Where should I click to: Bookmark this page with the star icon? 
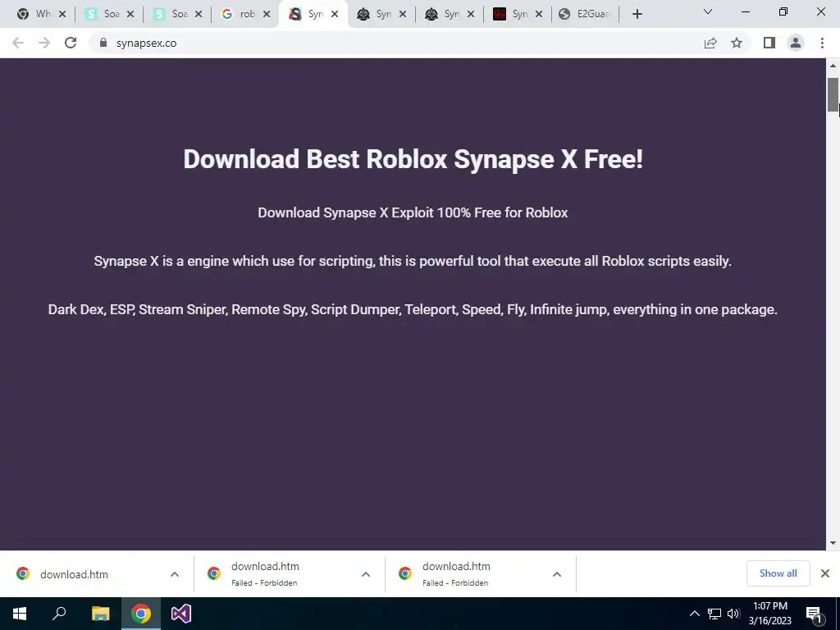coord(737,43)
